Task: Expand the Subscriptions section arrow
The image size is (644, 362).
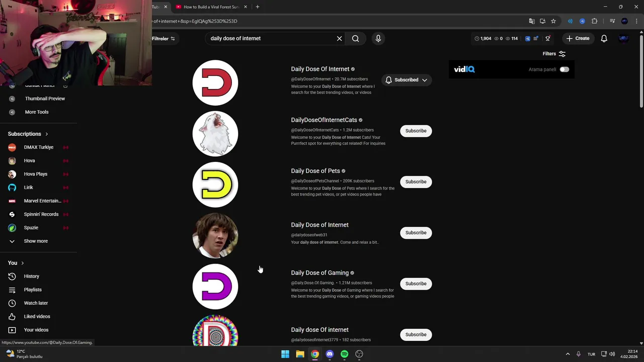Action: coord(47,134)
